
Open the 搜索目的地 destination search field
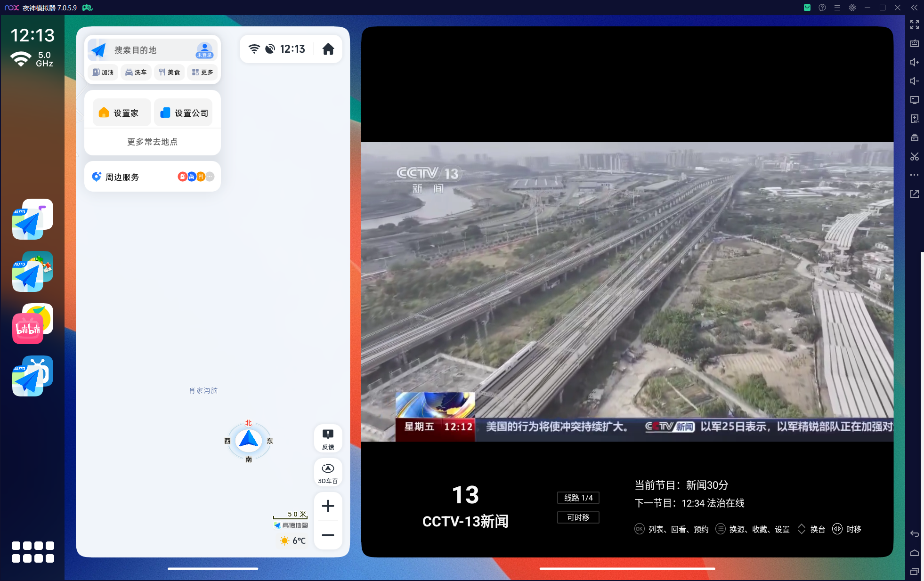[152, 50]
